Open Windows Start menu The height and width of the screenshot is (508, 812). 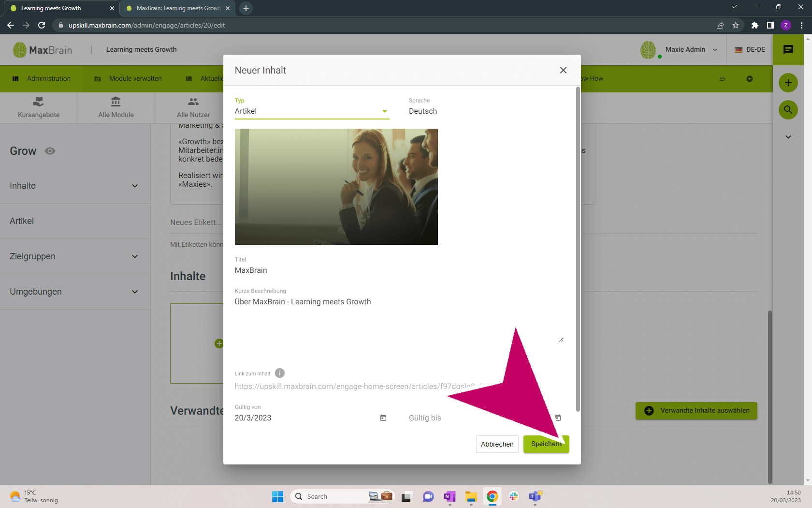(x=278, y=496)
